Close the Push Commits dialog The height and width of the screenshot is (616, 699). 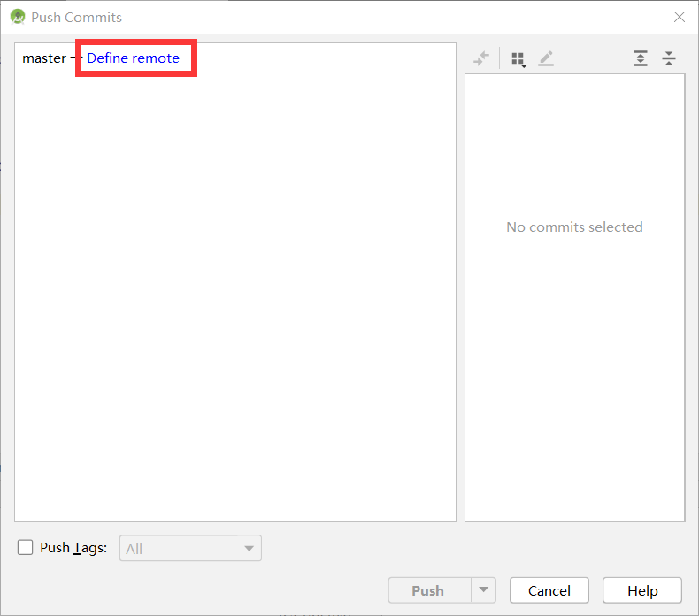[680, 17]
